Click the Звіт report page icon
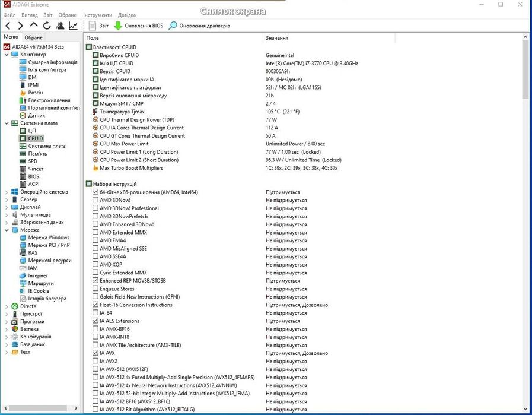 click(93, 26)
